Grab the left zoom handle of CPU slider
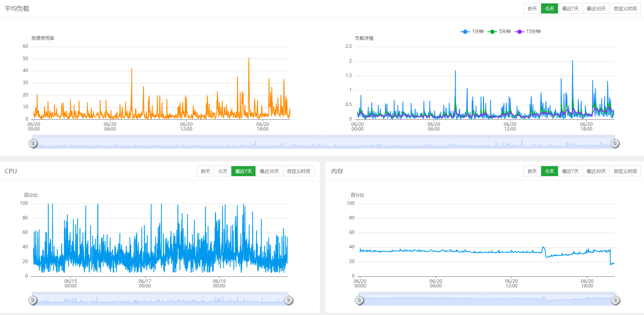This screenshot has width=644, height=315. (33, 300)
